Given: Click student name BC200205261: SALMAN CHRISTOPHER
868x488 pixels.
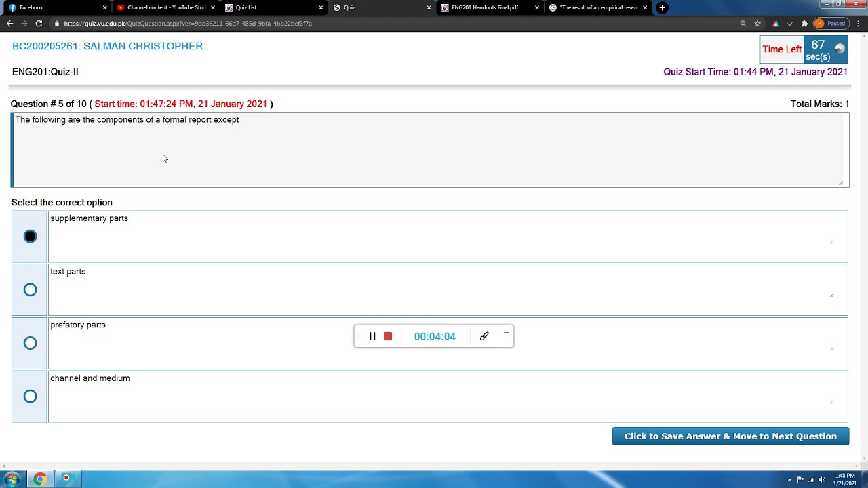Looking at the screenshot, I should [107, 46].
